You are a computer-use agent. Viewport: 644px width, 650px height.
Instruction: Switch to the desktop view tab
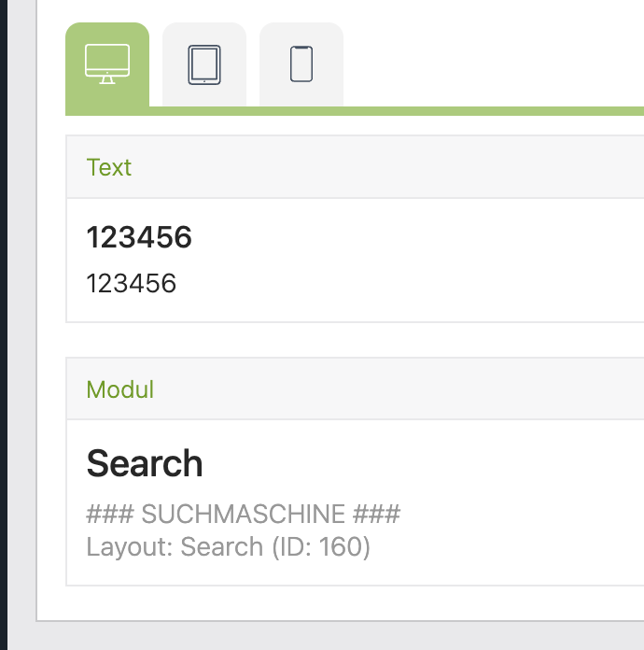pos(106,64)
